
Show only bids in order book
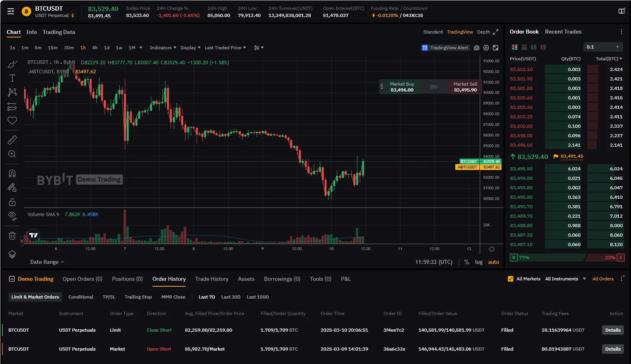[533, 47]
